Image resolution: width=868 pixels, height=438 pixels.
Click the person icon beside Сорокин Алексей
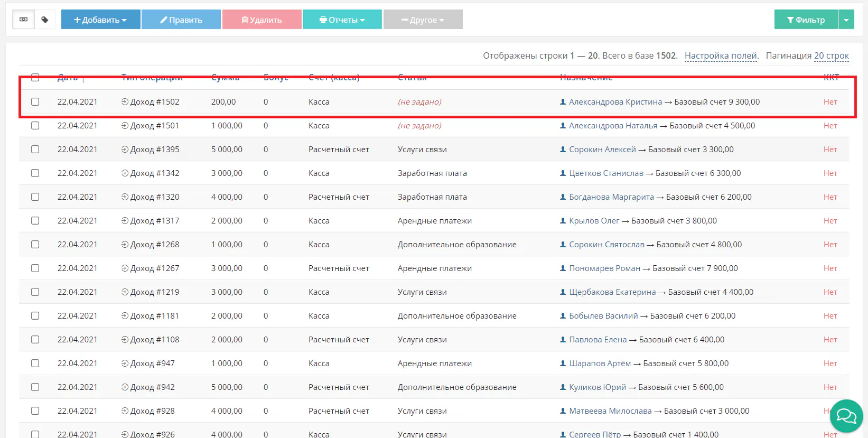click(563, 150)
